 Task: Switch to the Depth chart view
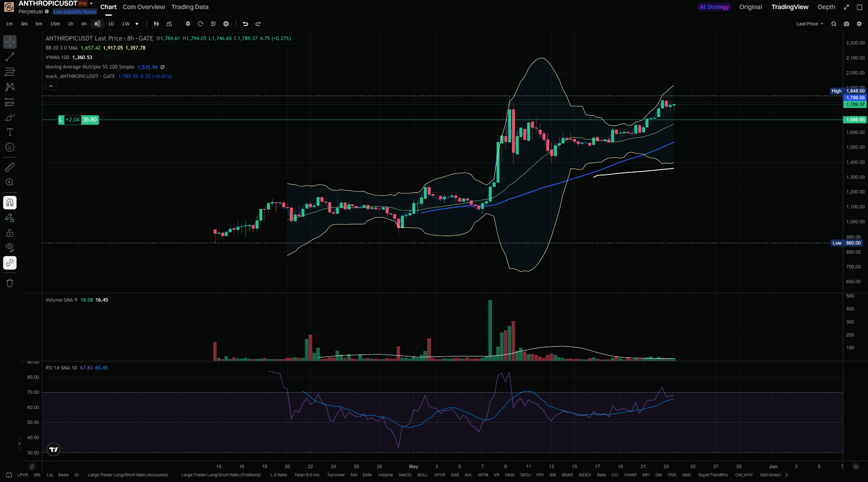(826, 7)
